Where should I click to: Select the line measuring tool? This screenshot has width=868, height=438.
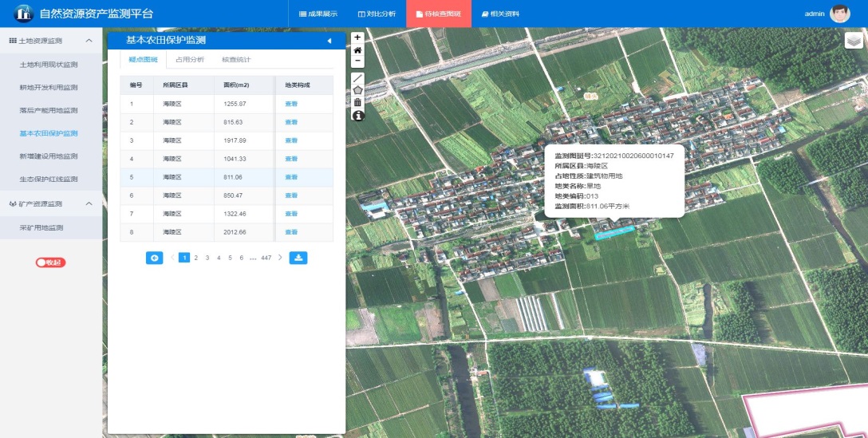[357, 78]
